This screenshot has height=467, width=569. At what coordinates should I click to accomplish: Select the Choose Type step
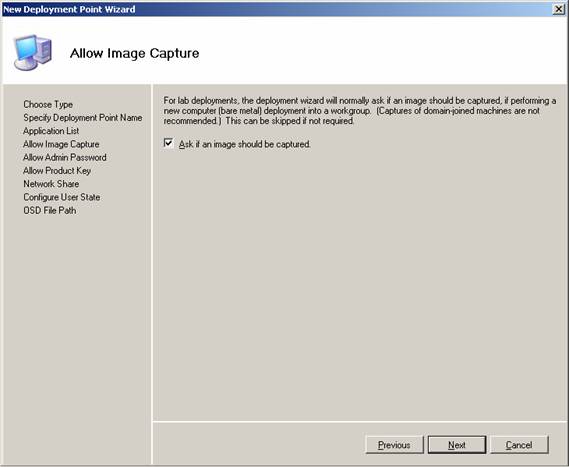click(48, 105)
